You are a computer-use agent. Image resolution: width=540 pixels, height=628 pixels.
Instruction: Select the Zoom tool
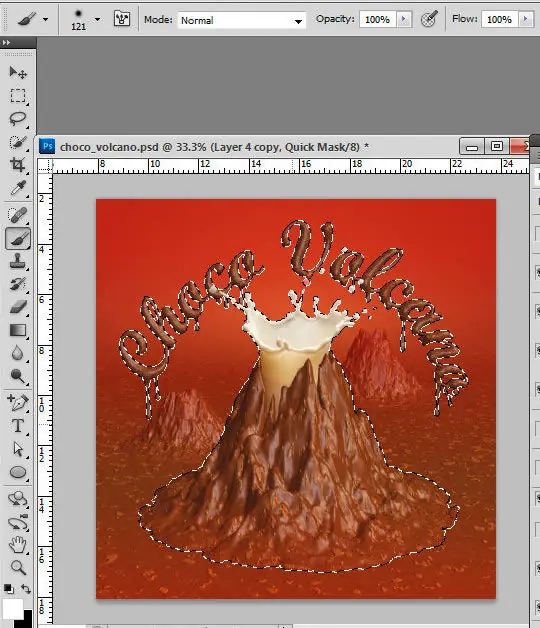(x=18, y=567)
